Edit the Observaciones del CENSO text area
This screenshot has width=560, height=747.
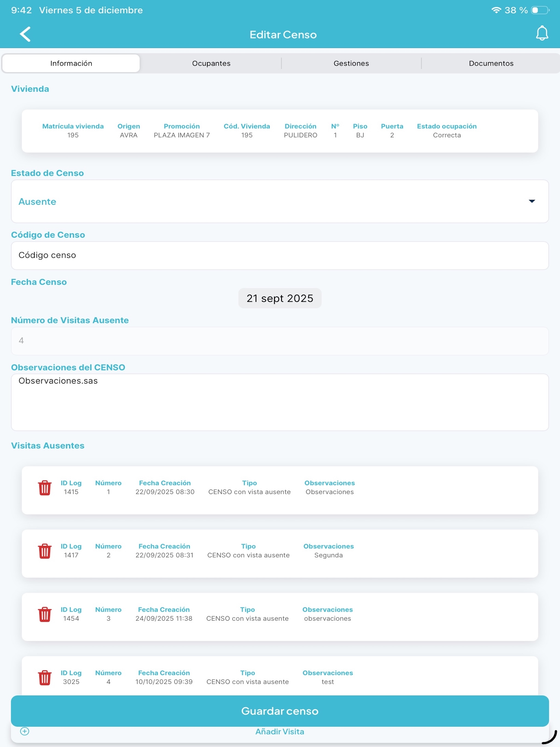tap(280, 402)
